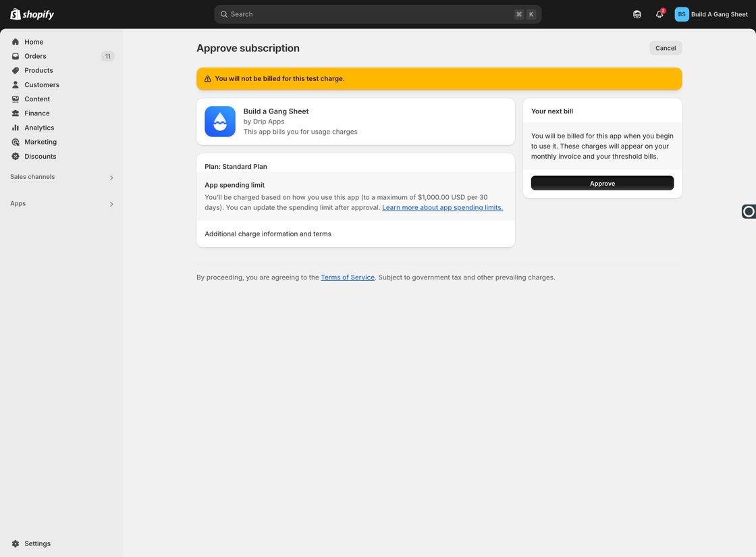Click the Approve button
Screen dimensions: 756x557
(x=602, y=183)
